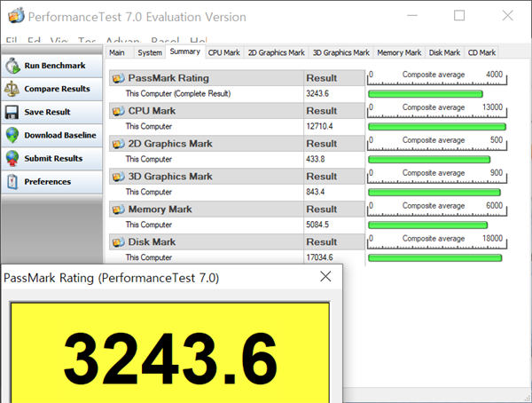Maximize the PerformanceTest window
The height and width of the screenshot is (403, 532).
pyautogui.click(x=459, y=15)
